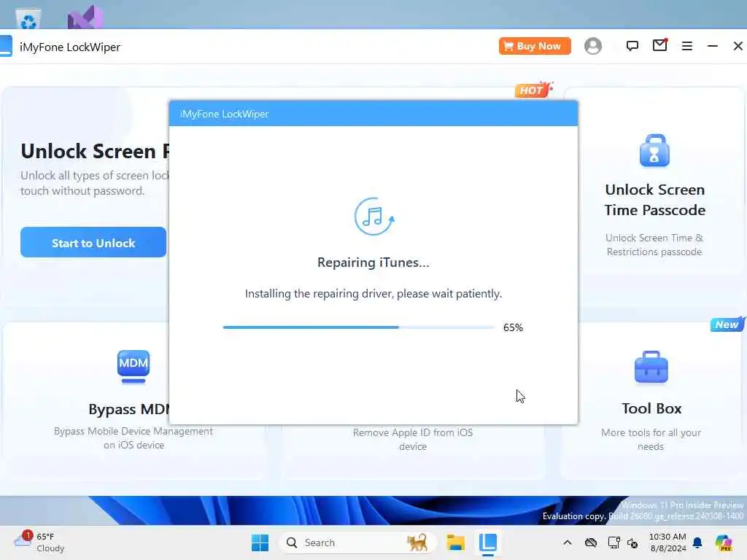The height and width of the screenshot is (560, 747).
Task: Click the 65% progress value
Action: (x=513, y=327)
